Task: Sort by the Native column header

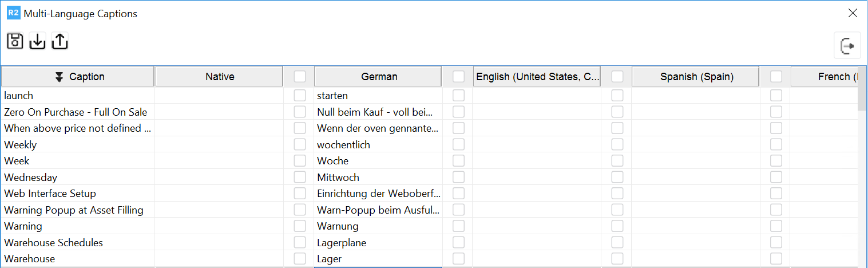Action: pos(219,77)
